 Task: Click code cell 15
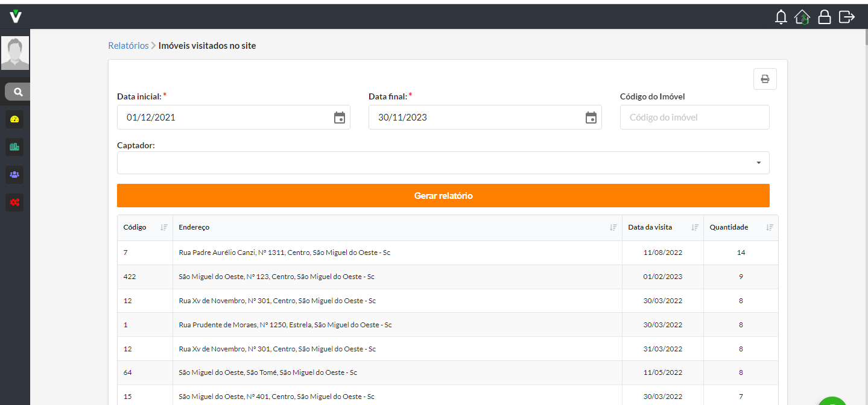(x=128, y=397)
